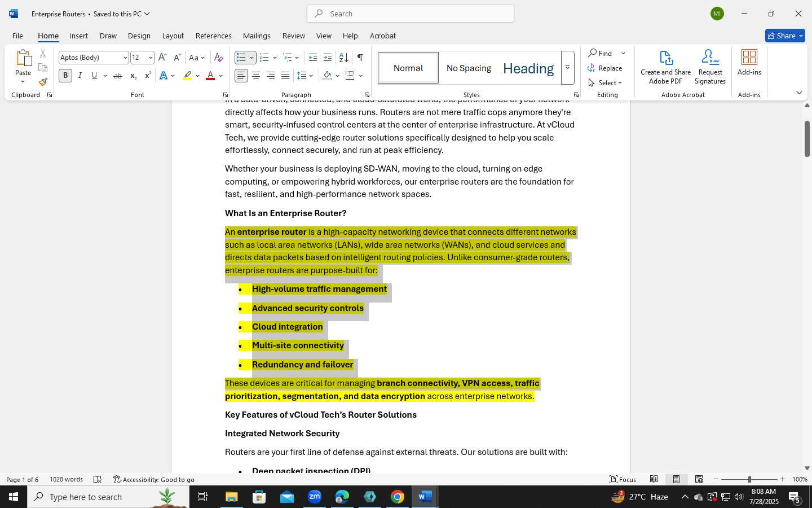Open the File menu

[17, 36]
